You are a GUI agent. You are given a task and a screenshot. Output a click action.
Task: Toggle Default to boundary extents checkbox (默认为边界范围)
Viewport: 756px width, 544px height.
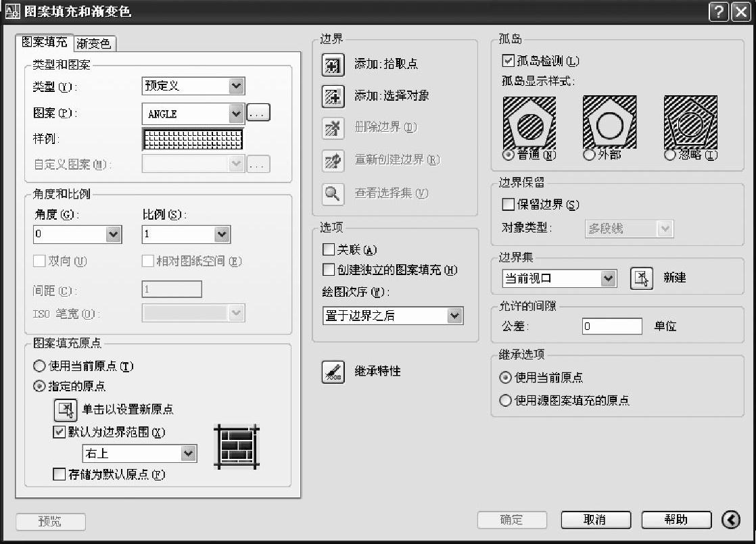59,432
